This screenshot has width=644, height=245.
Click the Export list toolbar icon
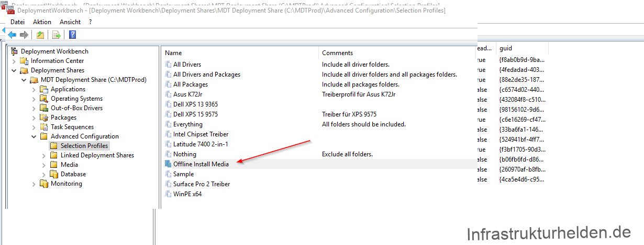[x=56, y=35]
